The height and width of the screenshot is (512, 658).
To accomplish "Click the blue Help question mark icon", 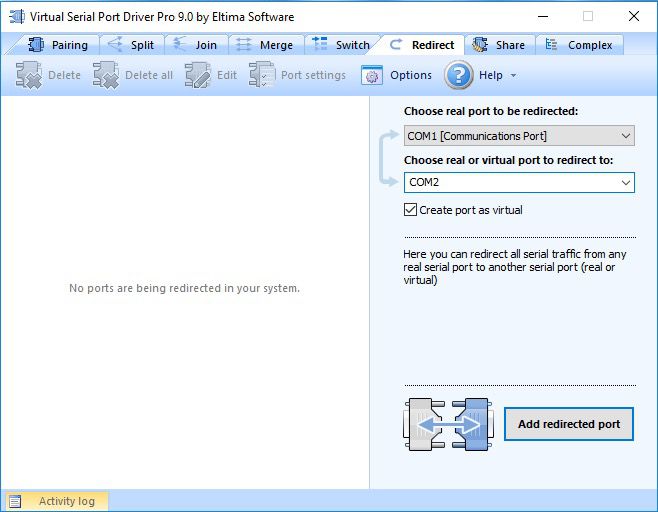I will (459, 75).
